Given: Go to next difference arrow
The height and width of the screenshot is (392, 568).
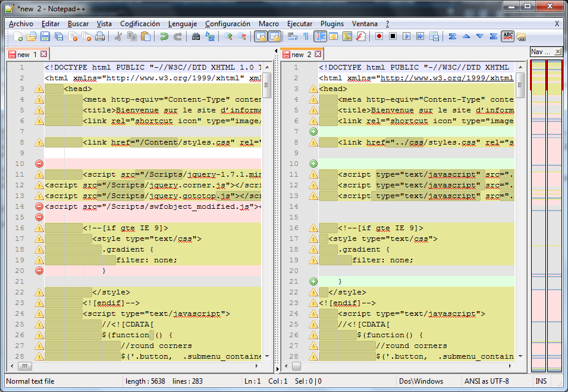Looking at the screenshot, I should click(480, 37).
